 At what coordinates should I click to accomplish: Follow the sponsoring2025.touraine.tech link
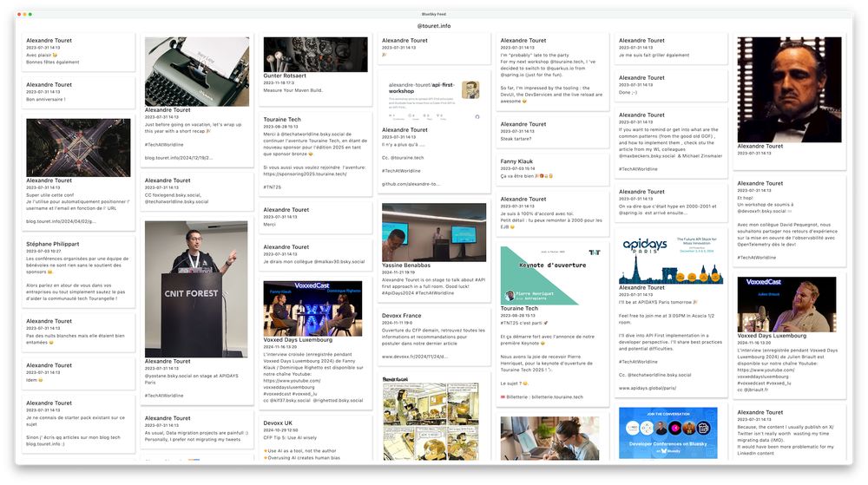[305, 174]
